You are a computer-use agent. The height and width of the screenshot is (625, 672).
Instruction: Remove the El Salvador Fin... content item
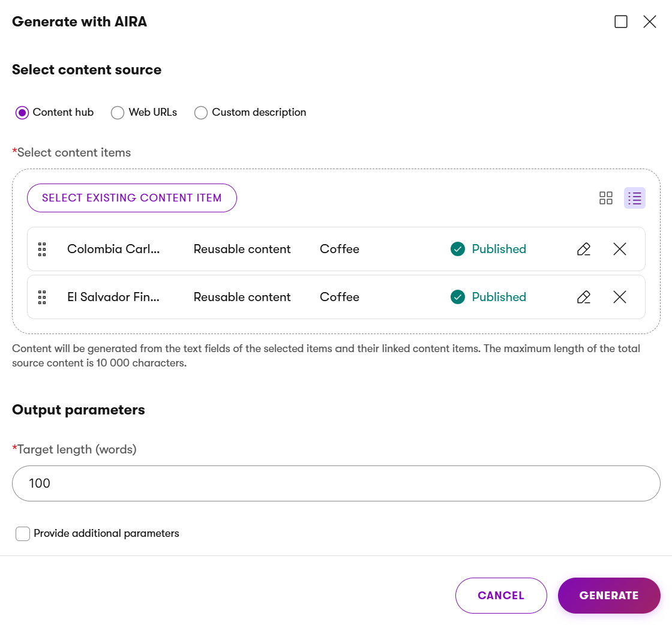click(620, 297)
